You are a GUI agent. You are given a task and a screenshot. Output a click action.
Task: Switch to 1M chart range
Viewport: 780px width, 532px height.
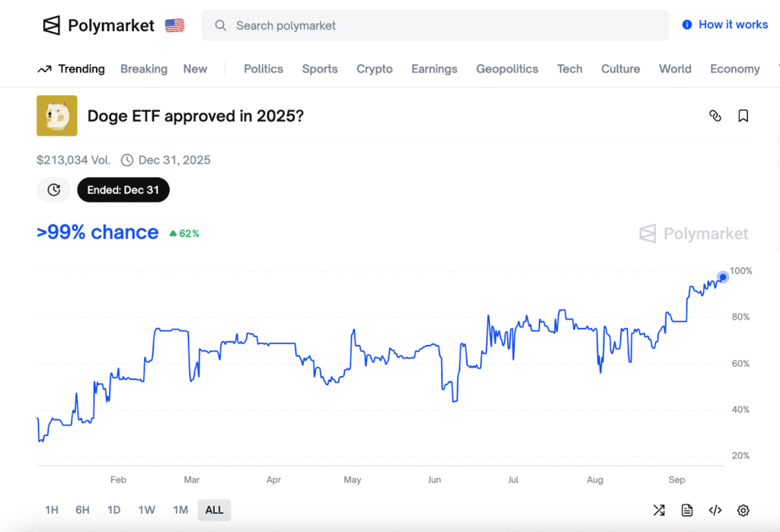[181, 510]
